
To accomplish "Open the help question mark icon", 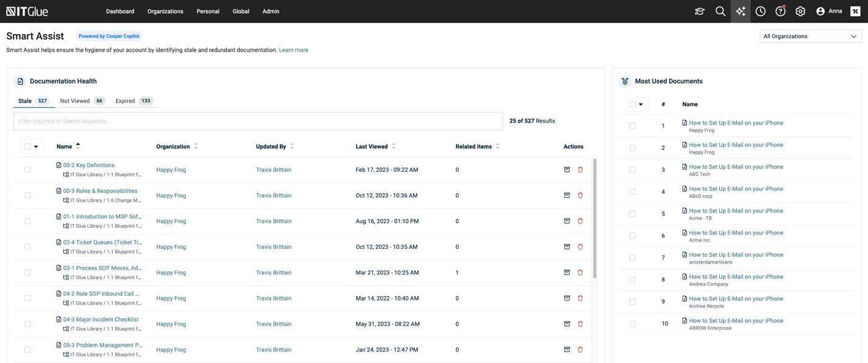I will click(x=780, y=12).
